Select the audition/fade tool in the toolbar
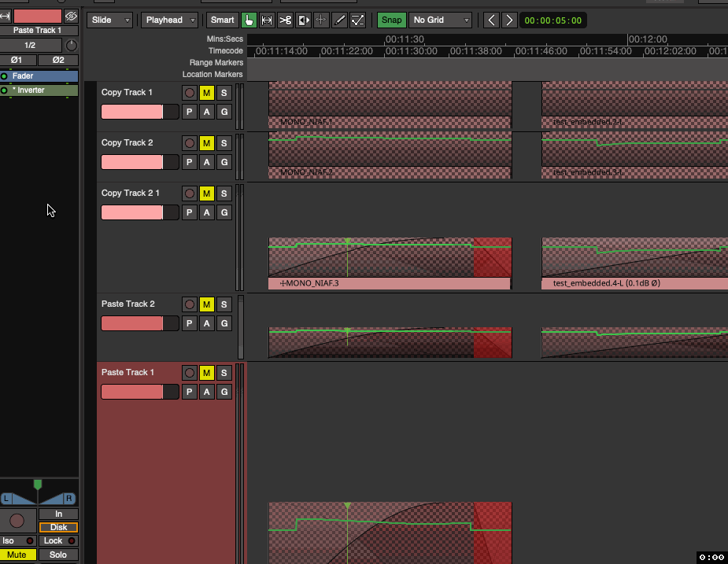This screenshot has height=564, width=728. (x=304, y=20)
